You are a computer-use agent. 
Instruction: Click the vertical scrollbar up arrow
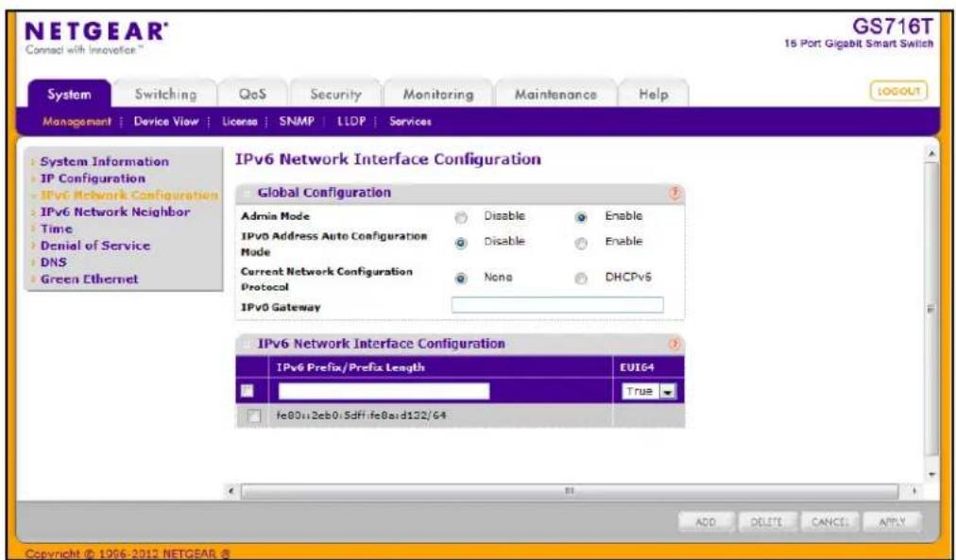coord(931,153)
